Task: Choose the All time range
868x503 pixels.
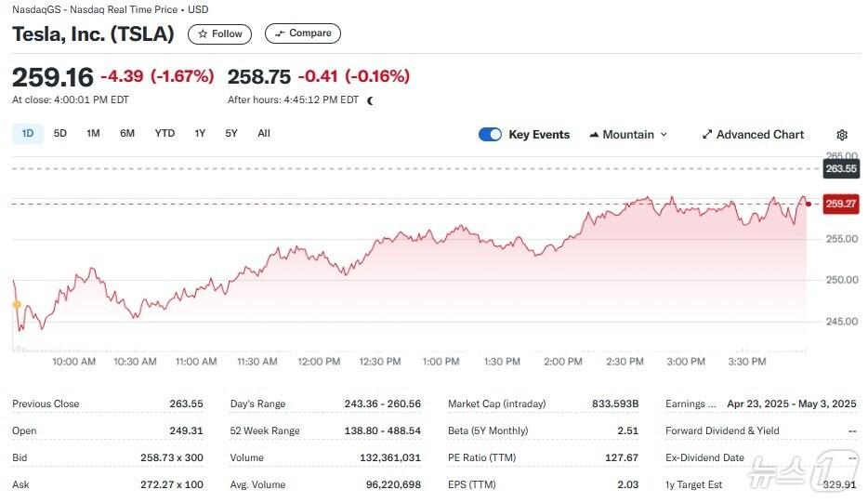Action: (264, 133)
